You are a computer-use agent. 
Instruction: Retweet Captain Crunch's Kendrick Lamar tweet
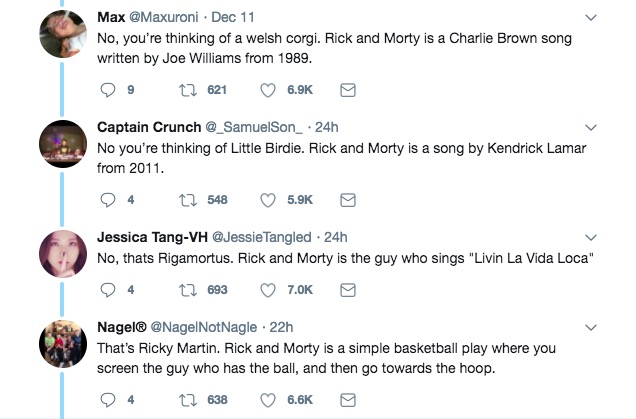[x=186, y=200]
